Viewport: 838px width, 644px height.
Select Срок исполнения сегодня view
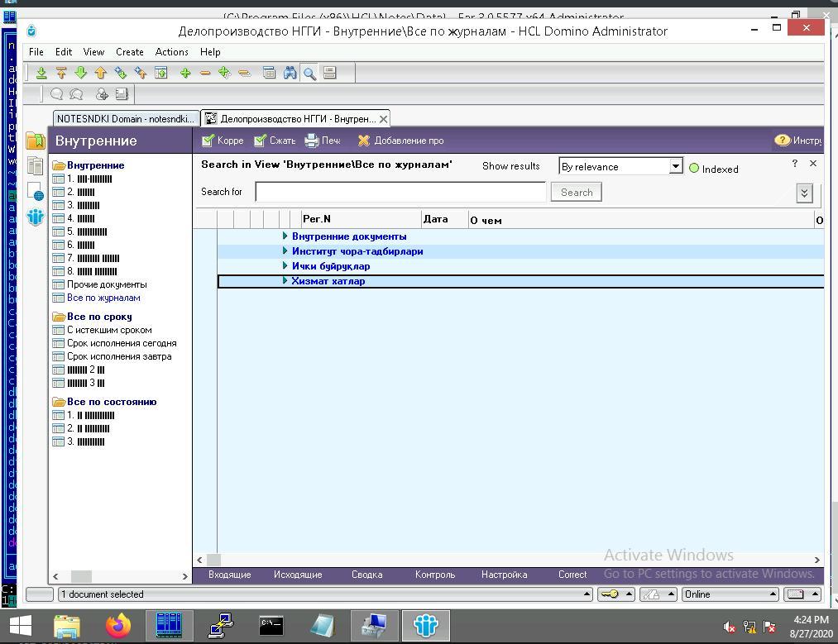pos(122,343)
